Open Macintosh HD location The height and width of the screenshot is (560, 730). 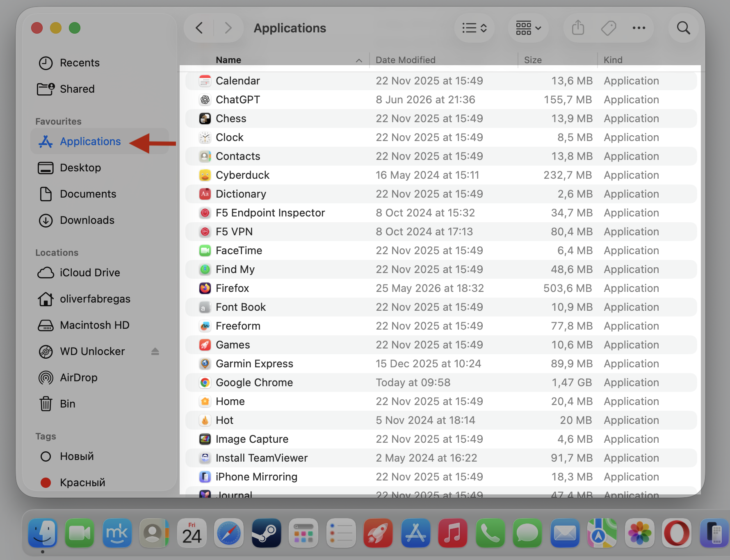click(x=100, y=325)
